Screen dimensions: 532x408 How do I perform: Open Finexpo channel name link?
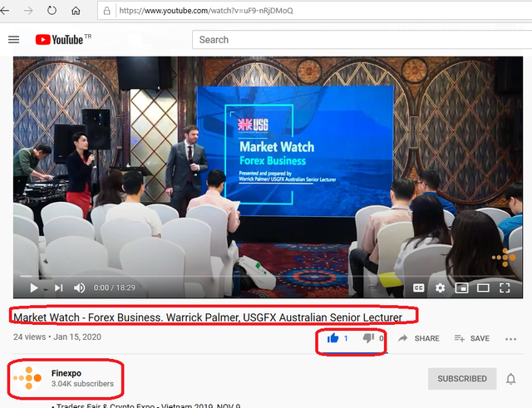(66, 373)
